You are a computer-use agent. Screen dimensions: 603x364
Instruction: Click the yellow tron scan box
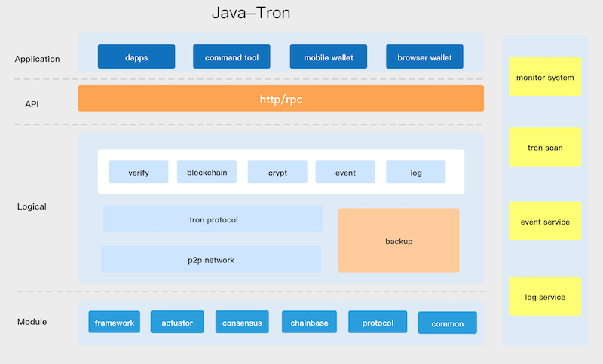coord(545,147)
